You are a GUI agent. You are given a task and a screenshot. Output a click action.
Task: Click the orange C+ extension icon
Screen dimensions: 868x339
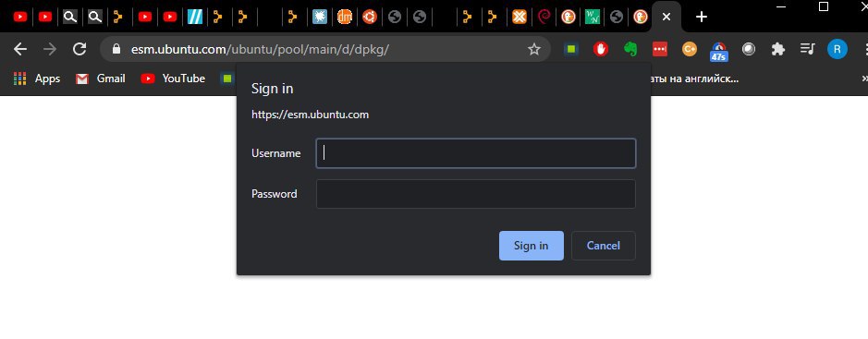pyautogui.click(x=690, y=49)
